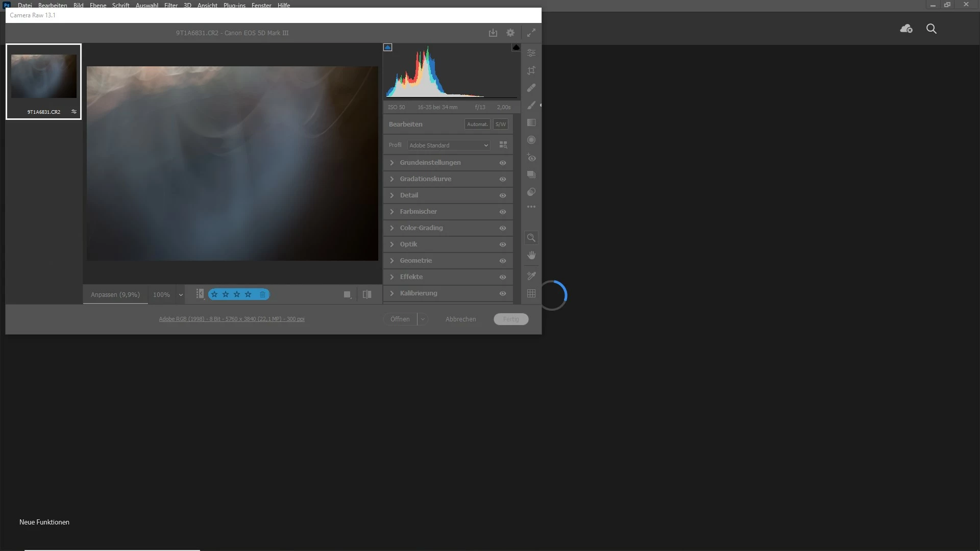Select the Graduated Filter tool
The width and height of the screenshot is (980, 551).
(531, 122)
